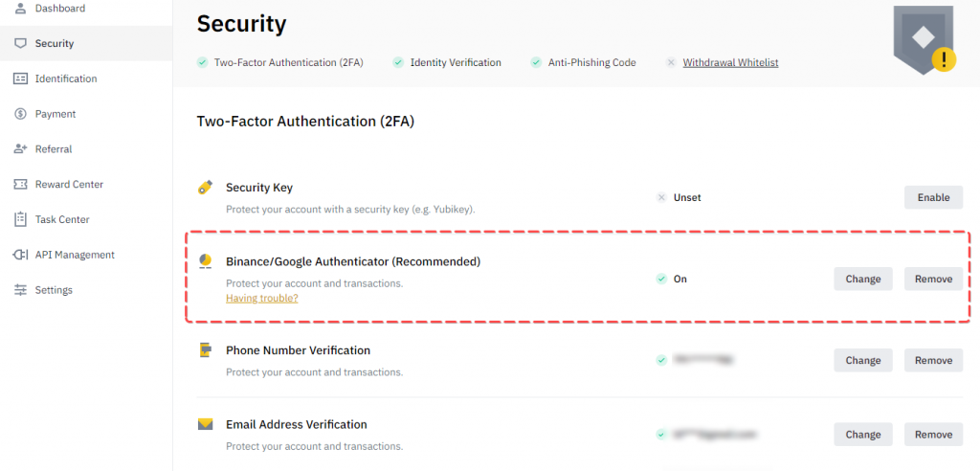
Task: Click the 'Security Key' title
Action: [259, 187]
